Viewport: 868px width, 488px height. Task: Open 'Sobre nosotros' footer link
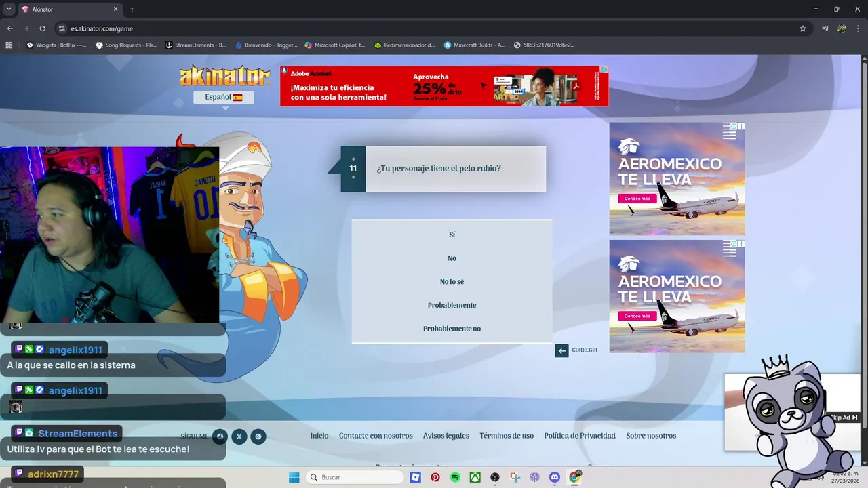pyautogui.click(x=651, y=436)
